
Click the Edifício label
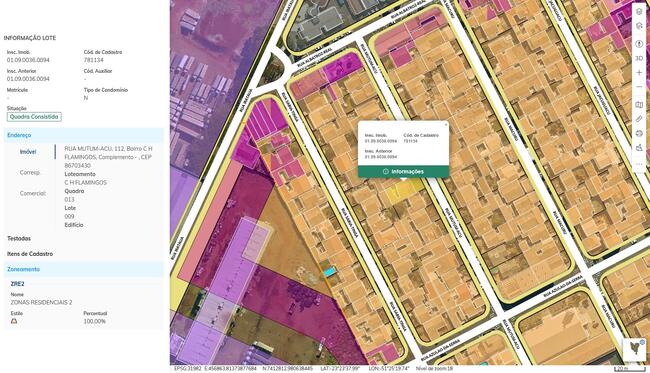[x=74, y=225]
